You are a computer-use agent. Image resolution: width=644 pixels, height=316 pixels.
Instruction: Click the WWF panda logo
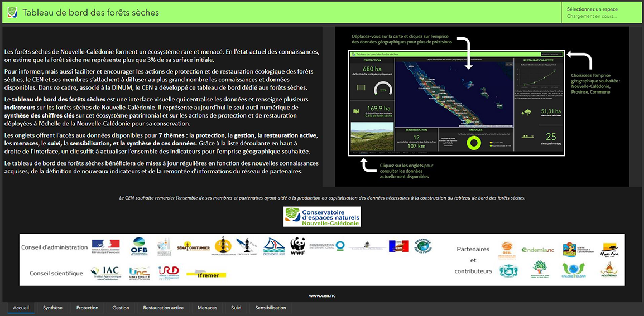[297, 246]
